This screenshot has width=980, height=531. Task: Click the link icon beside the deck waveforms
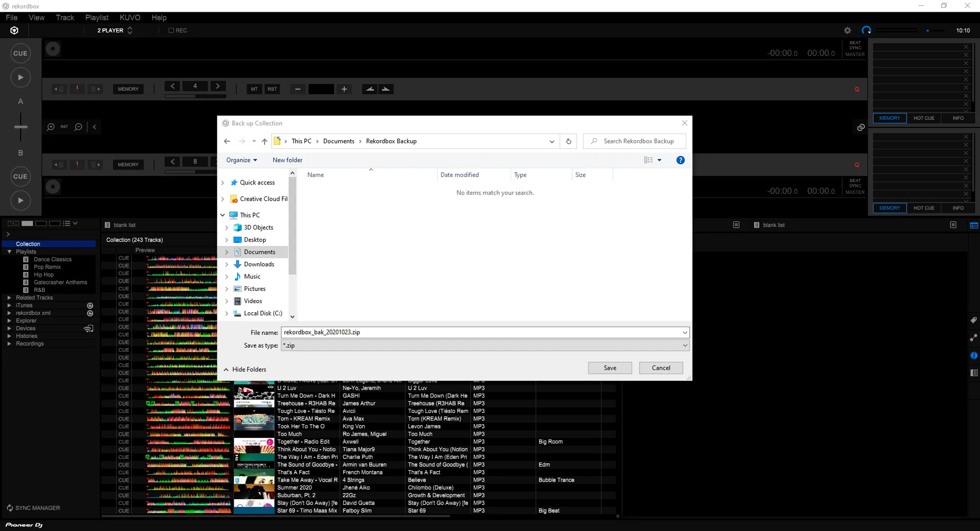pyautogui.click(x=860, y=127)
